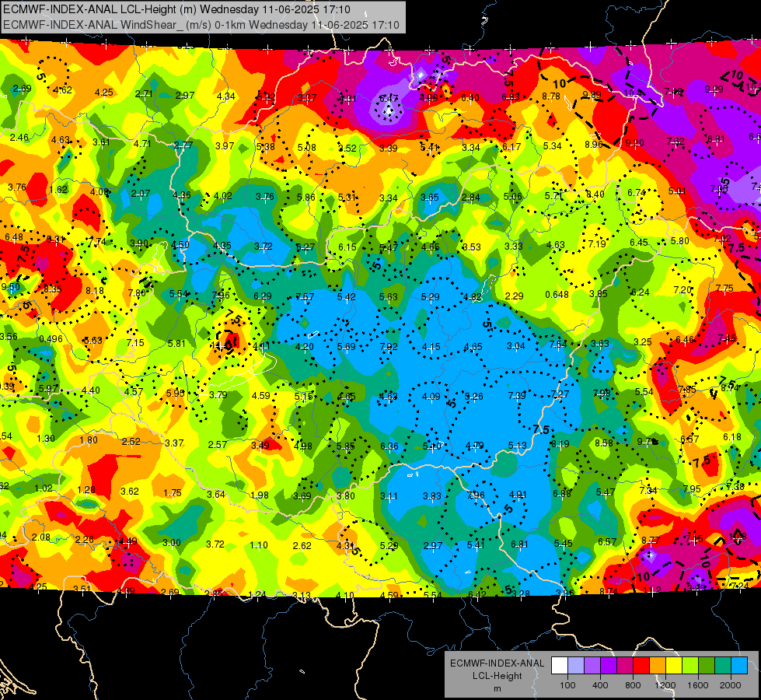Click the map value 5.13
The width and height of the screenshot is (761, 700).
click(x=518, y=446)
